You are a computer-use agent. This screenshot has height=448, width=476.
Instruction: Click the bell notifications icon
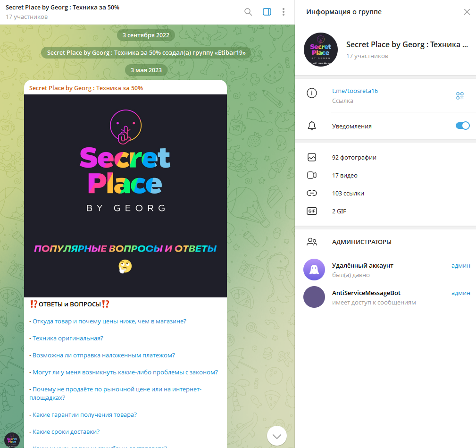(312, 126)
